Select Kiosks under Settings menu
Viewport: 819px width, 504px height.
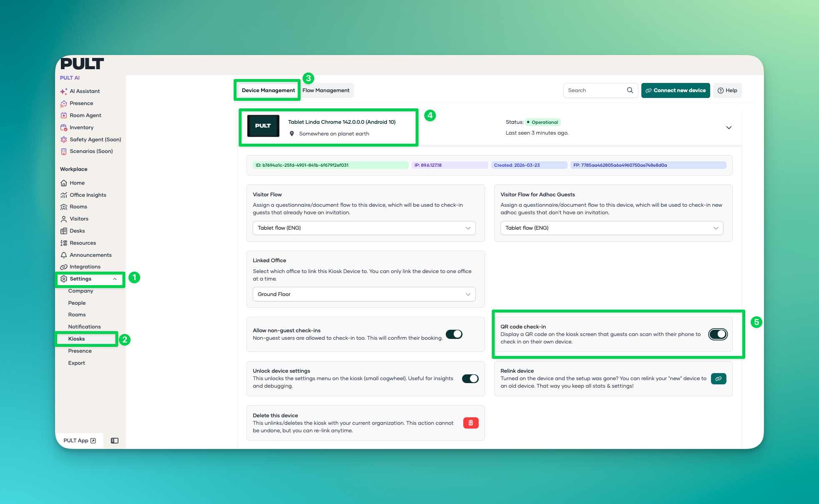coord(77,339)
